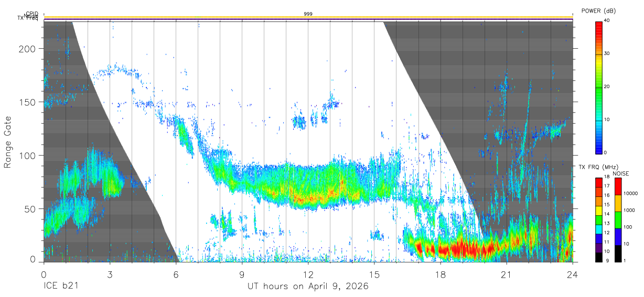Click the '10' label on the POWER scale
The height and width of the screenshot is (297, 644).
(607, 120)
